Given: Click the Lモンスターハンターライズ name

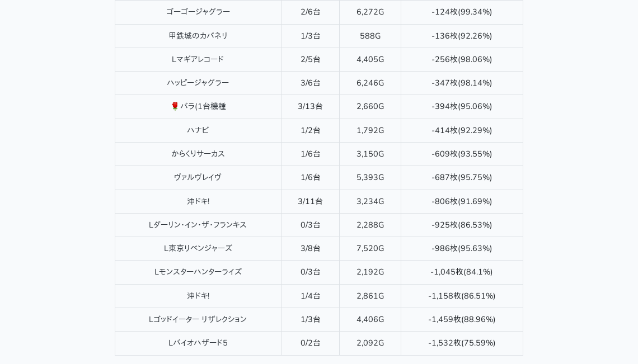Looking at the screenshot, I should (x=198, y=272).
